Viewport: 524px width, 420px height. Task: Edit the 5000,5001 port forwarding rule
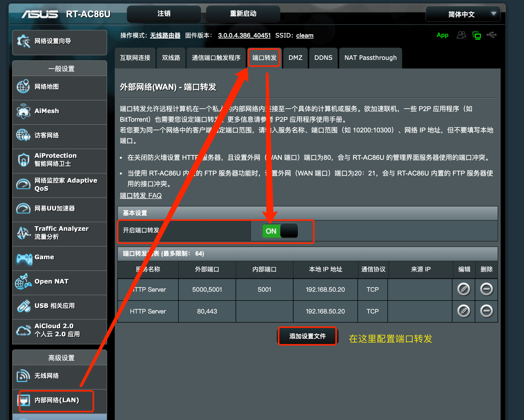464,289
